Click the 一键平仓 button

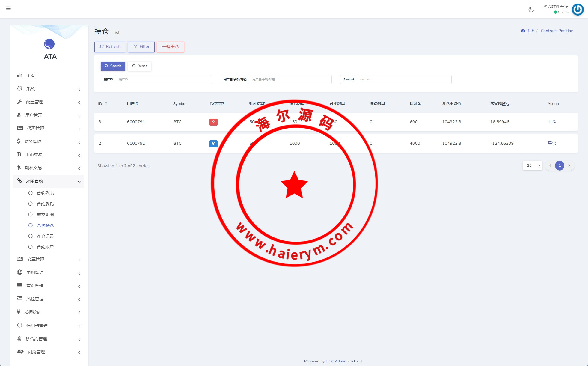[x=170, y=47]
